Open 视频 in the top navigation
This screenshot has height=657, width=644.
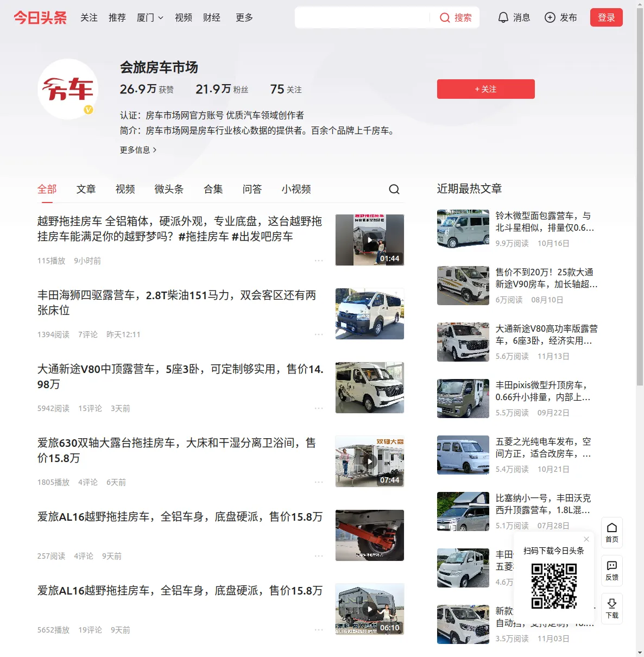pos(184,17)
